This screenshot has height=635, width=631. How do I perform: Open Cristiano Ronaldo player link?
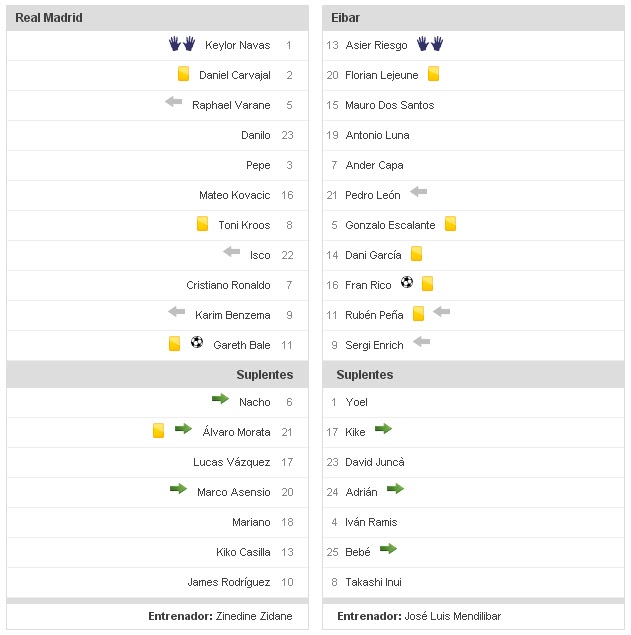tap(228, 285)
